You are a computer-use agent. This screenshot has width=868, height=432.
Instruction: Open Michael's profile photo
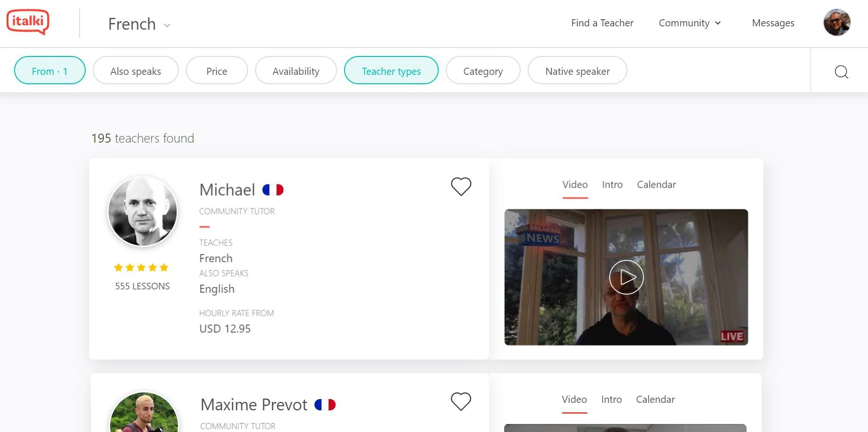(x=143, y=211)
